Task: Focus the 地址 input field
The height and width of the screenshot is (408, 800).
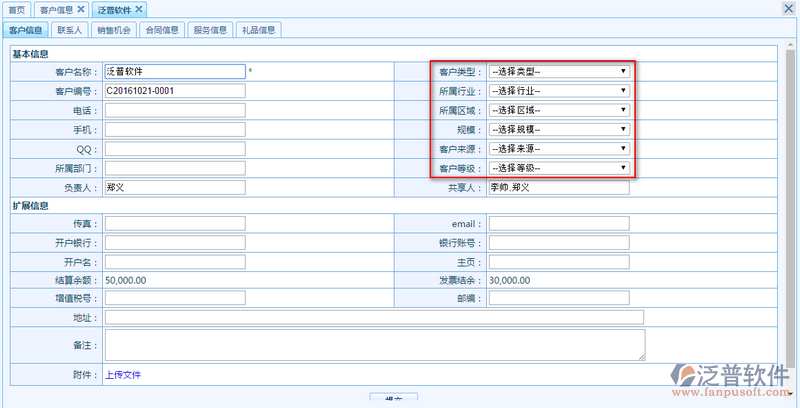Action: click(x=374, y=317)
